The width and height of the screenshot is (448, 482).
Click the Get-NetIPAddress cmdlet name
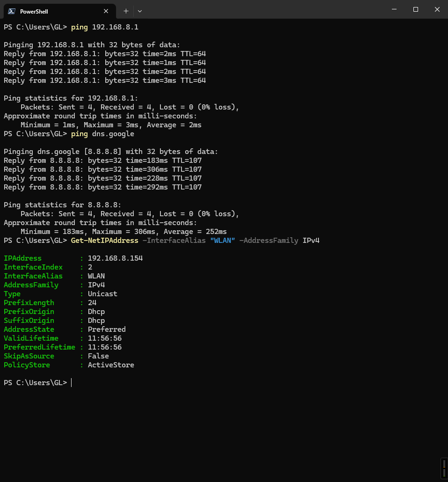click(104, 241)
